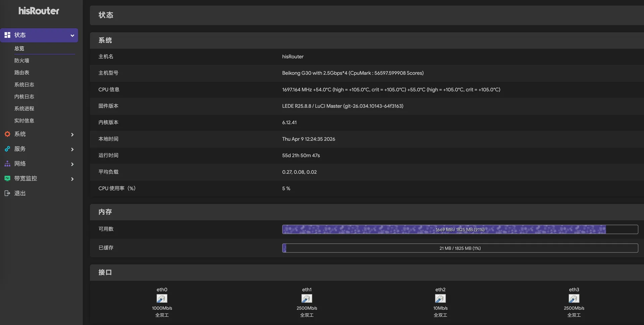Open the 路由表 page
Screen dimensions: 644x325
[x=22, y=72]
